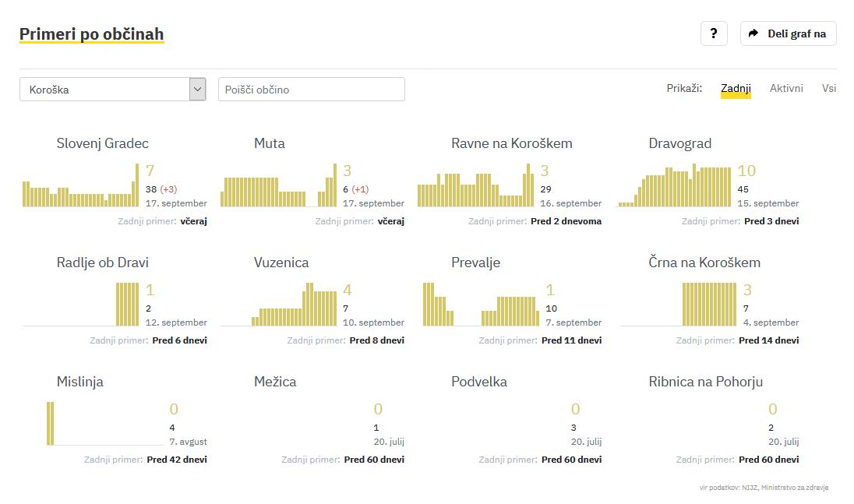
Task: Click the Črna na Koroškem chart
Action: point(674,305)
